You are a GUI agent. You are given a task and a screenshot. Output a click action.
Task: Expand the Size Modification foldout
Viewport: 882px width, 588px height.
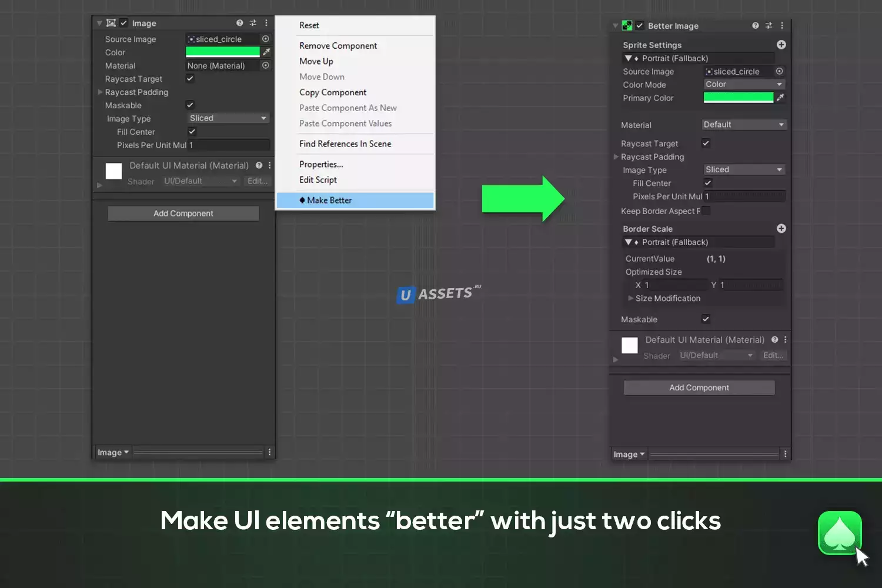click(631, 298)
